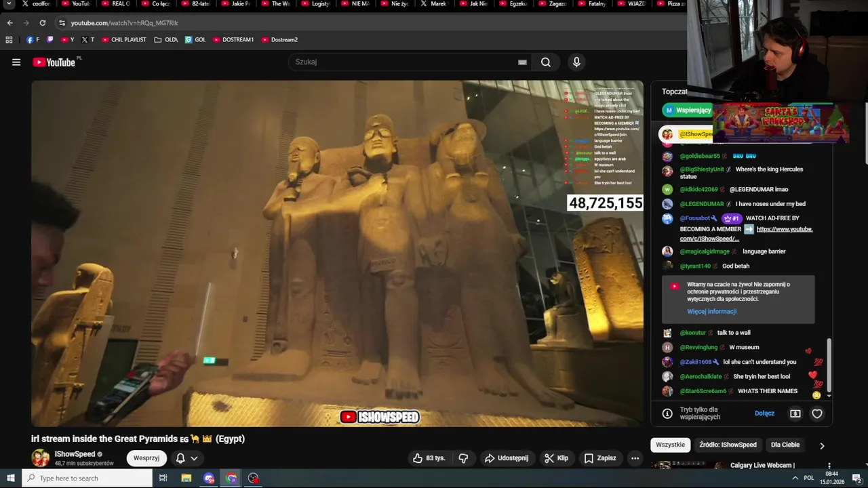Viewport: 868px width, 488px height.
Task: Open the Facebook F bookmark
Action: point(33,40)
